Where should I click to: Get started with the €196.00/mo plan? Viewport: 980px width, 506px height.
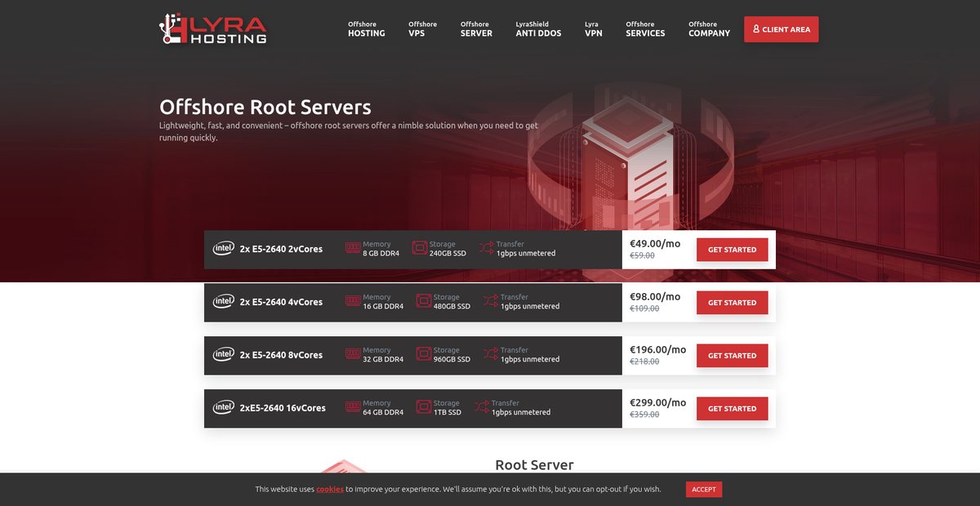pos(732,356)
